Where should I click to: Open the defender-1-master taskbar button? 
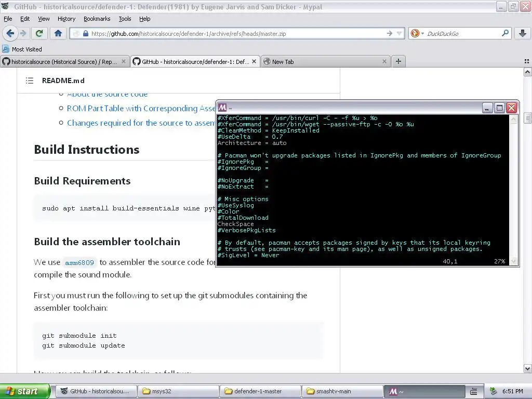point(260,391)
